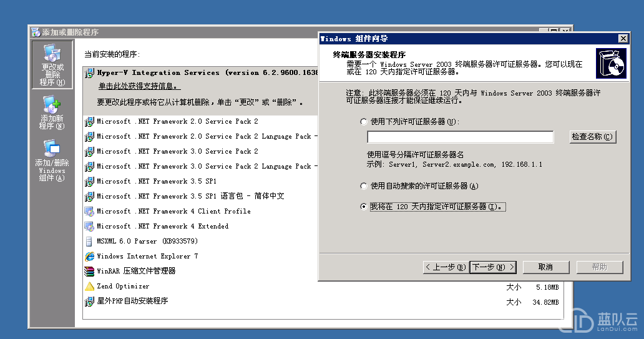Select 我将在120天内指定许可证服务器 radio option
The image size is (644, 339).
[x=363, y=207]
